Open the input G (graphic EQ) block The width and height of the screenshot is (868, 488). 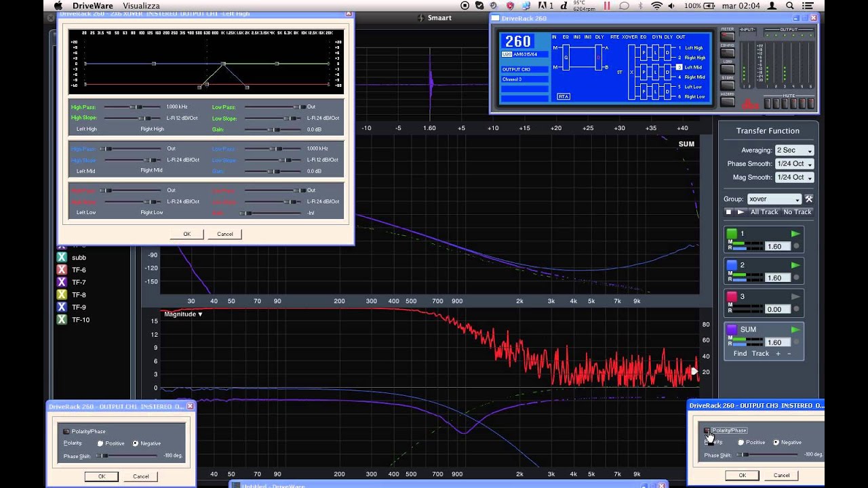point(566,58)
